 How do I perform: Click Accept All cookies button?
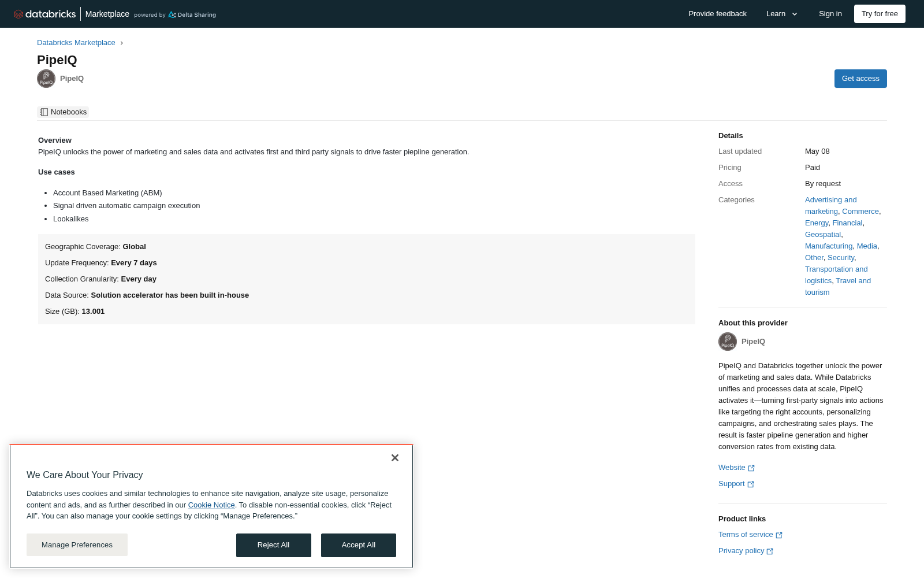359,545
